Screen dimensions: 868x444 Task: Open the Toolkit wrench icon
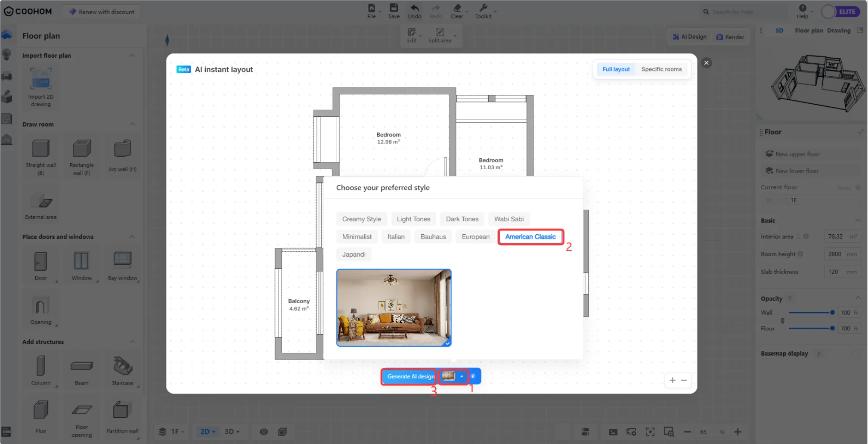tap(483, 8)
